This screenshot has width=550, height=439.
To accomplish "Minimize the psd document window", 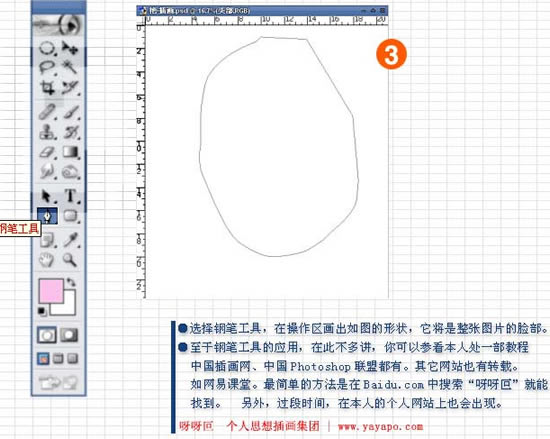I will point(364,11).
